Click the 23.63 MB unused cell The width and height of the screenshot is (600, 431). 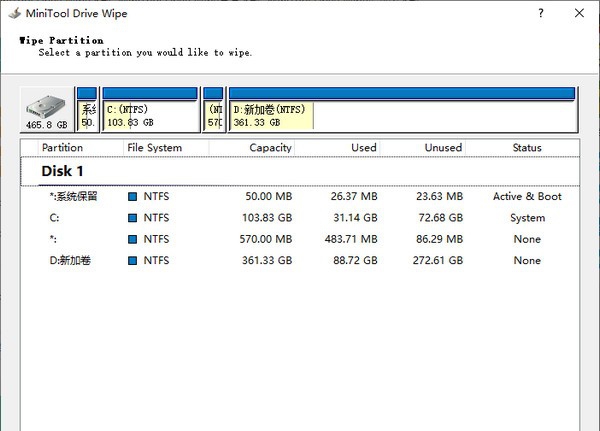pyautogui.click(x=440, y=197)
